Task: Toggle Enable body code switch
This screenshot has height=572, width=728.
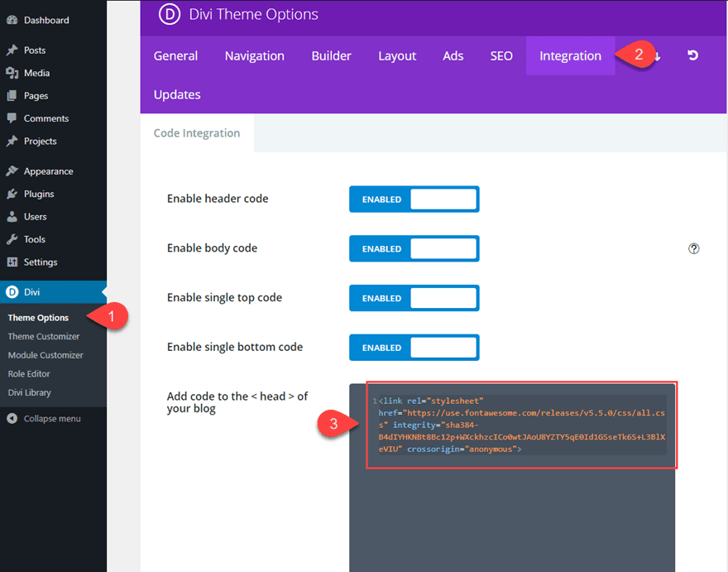Action: point(414,248)
